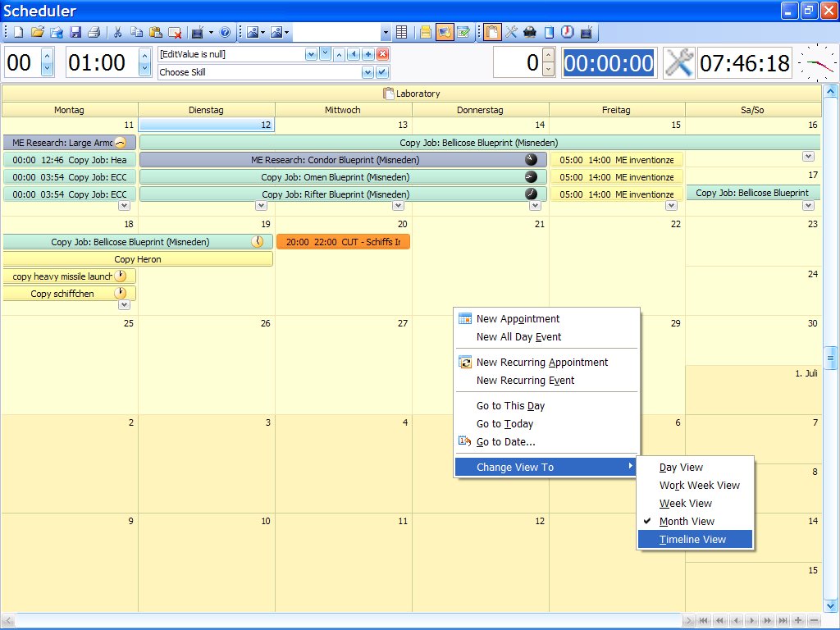This screenshot has width=840, height=630.
Task: Select ME Research: Condor Blueprint appointment
Action: [x=344, y=160]
